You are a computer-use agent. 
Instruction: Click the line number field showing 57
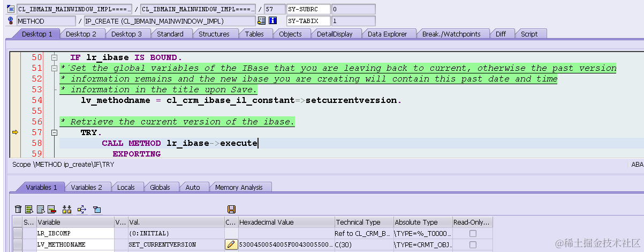(x=274, y=9)
